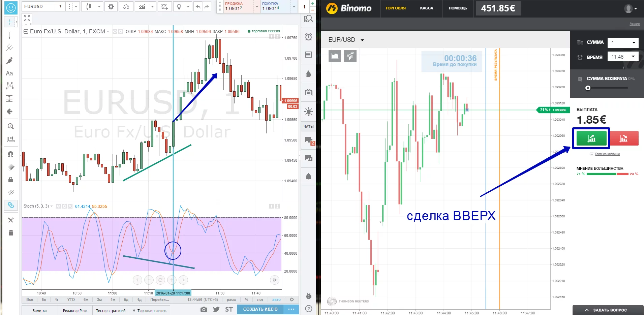Expand the indicators dropdown arrow
This screenshot has height=315, width=644.
[152, 6]
